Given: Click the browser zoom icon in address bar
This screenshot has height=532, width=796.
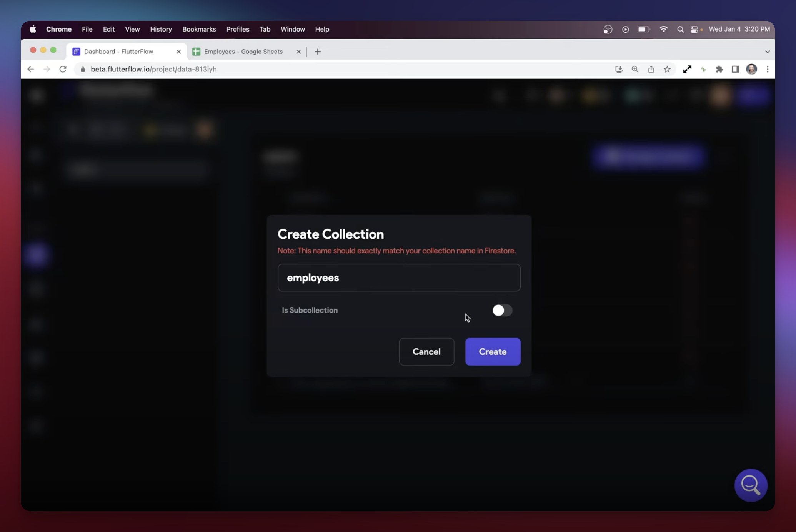Looking at the screenshot, I should (x=634, y=70).
